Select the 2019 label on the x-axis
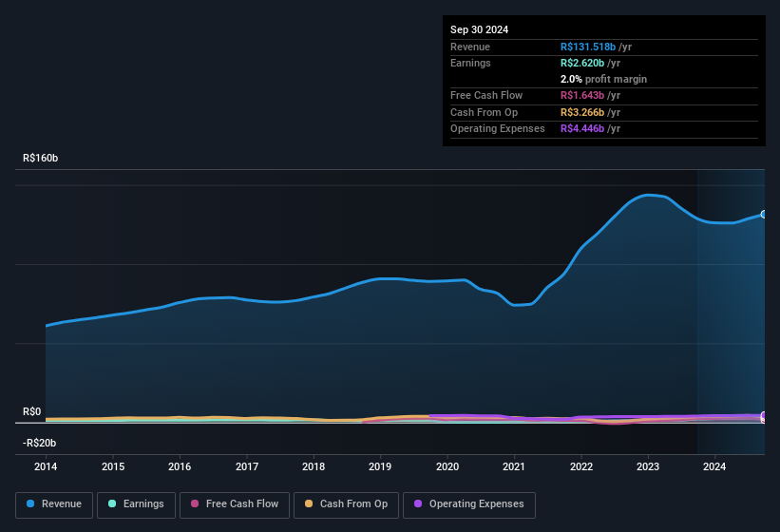780x532 pixels. [380, 466]
